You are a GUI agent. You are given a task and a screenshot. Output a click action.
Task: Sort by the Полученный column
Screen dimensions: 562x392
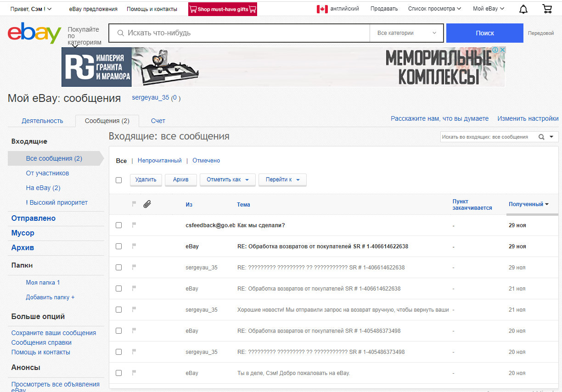click(x=528, y=204)
